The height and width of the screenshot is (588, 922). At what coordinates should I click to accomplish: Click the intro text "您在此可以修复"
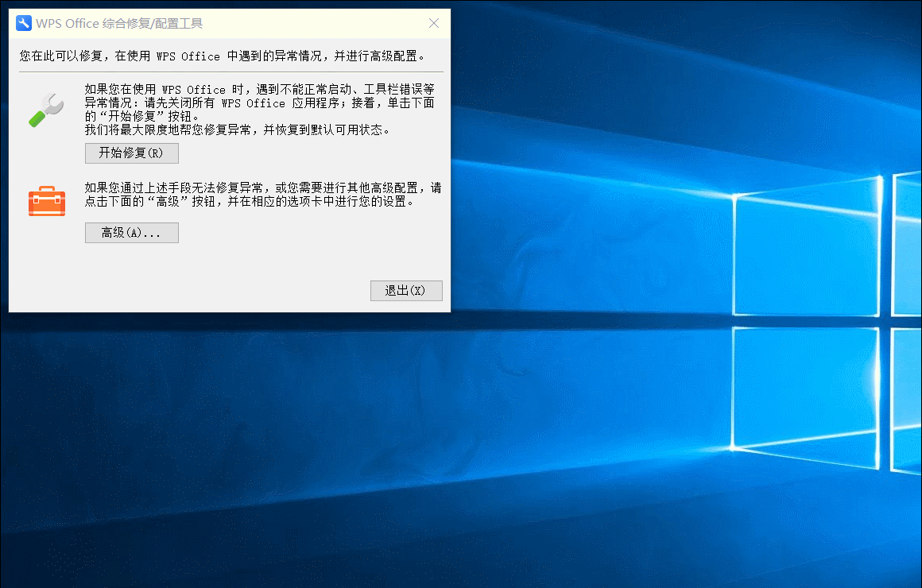coord(61,56)
